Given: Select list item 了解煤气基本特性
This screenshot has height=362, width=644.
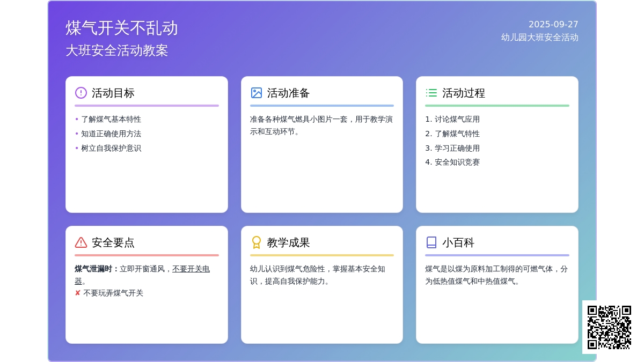Looking at the screenshot, I should pyautogui.click(x=111, y=119).
